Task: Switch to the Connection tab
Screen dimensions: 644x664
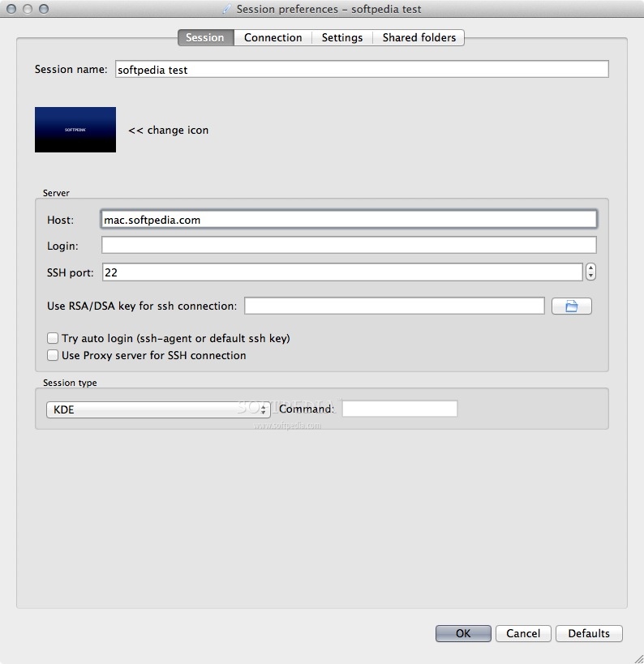Action: tap(273, 37)
